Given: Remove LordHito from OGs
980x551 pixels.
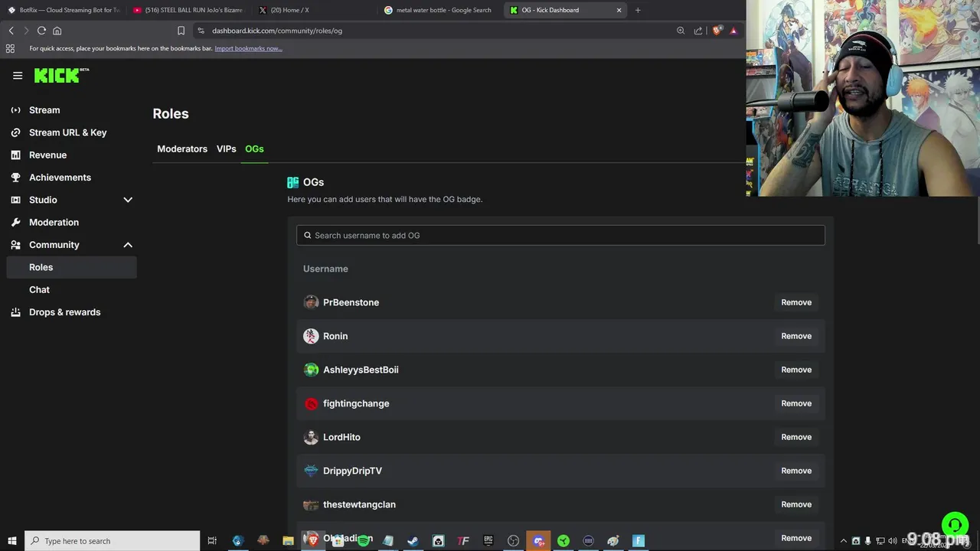Looking at the screenshot, I should point(796,437).
